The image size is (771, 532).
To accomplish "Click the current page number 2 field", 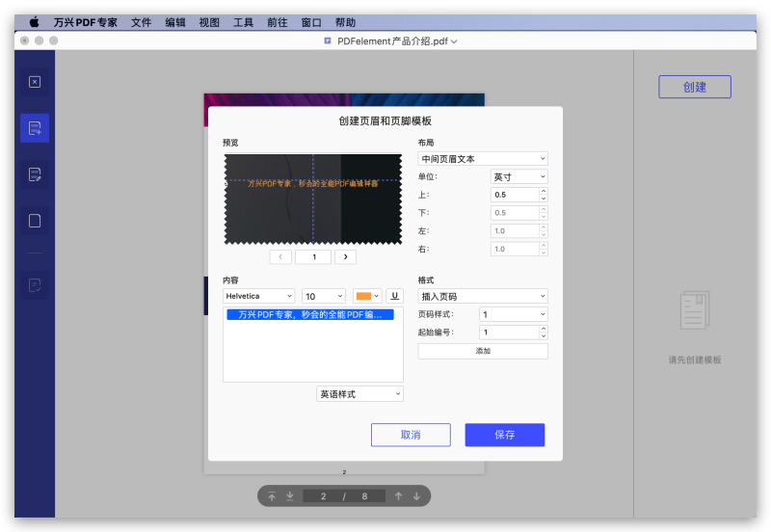I will [323, 496].
